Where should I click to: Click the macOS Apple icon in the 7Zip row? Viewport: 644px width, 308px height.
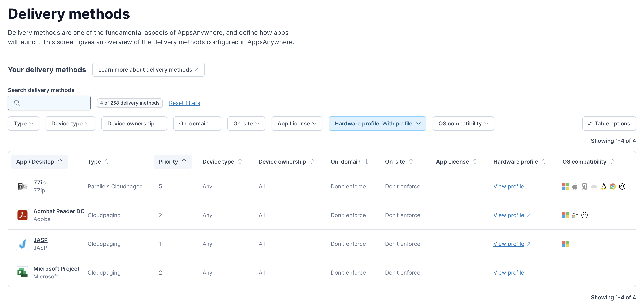click(x=575, y=186)
